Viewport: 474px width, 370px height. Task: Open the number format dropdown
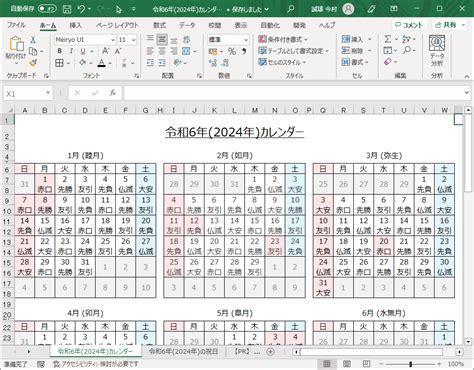[246, 40]
